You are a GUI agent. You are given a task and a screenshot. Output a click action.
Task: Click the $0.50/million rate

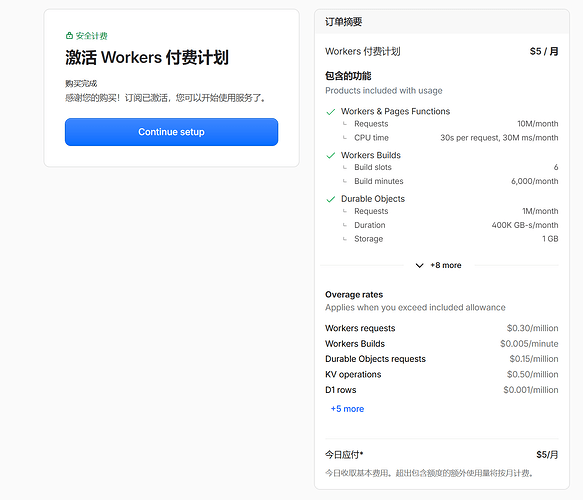532,375
